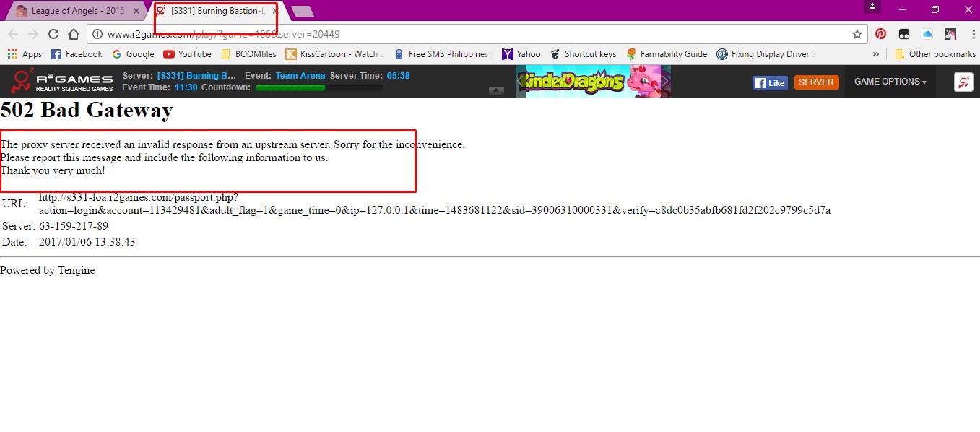The width and height of the screenshot is (980, 432).
Task: Go to the browser home page
Action: click(x=74, y=34)
